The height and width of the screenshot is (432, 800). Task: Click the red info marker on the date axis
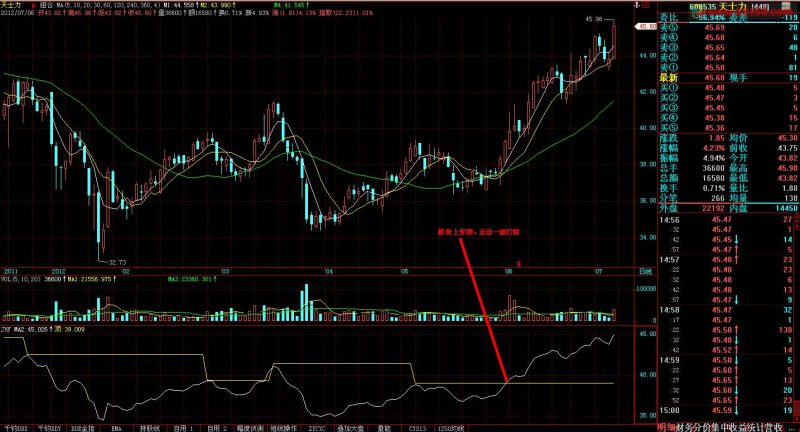point(519,264)
